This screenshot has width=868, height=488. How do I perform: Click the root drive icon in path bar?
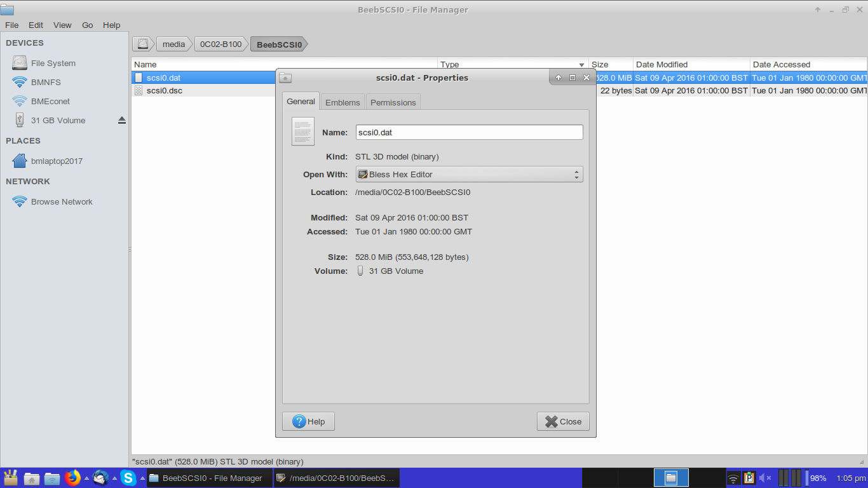pyautogui.click(x=144, y=44)
